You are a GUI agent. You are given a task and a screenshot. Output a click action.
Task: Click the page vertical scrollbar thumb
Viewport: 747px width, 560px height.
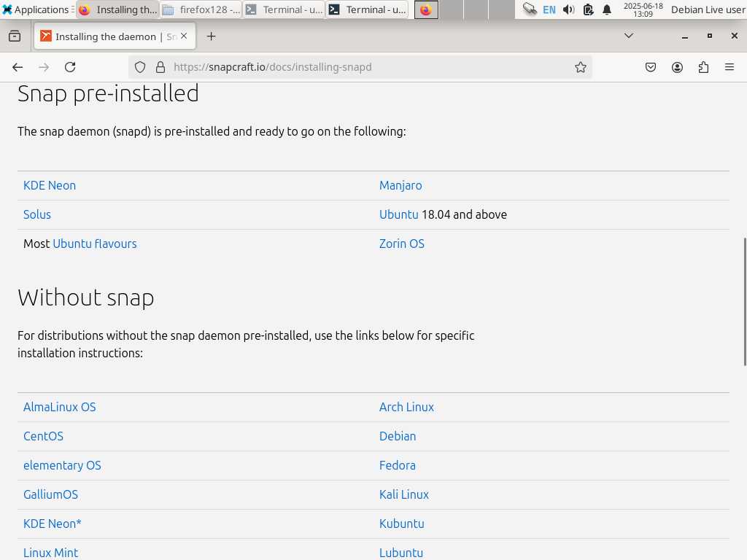click(x=744, y=301)
